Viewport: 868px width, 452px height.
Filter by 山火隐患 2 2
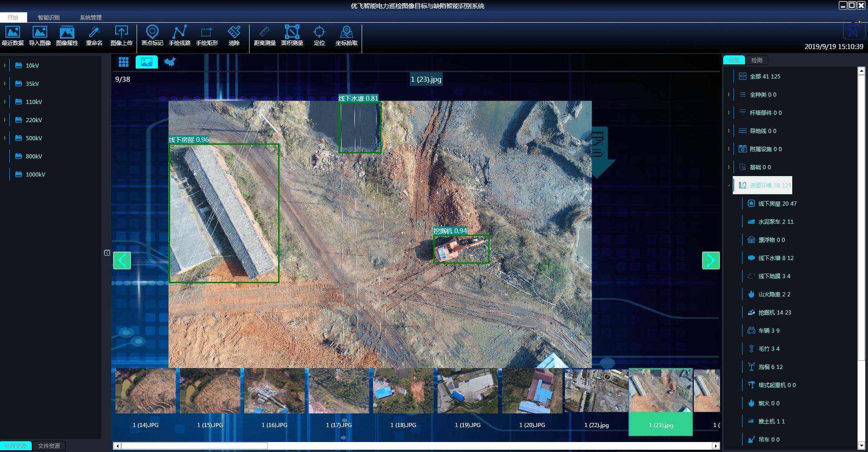pyautogui.click(x=769, y=294)
